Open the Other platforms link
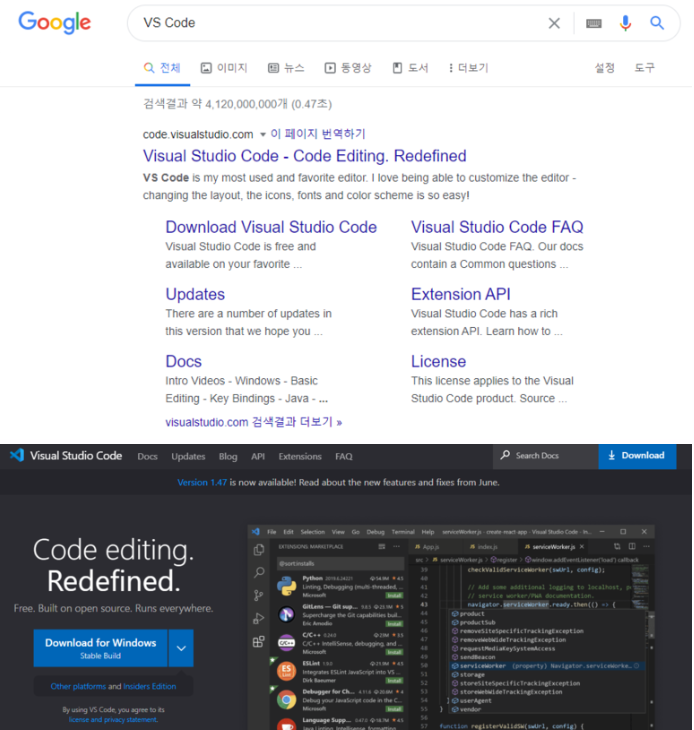 click(78, 686)
